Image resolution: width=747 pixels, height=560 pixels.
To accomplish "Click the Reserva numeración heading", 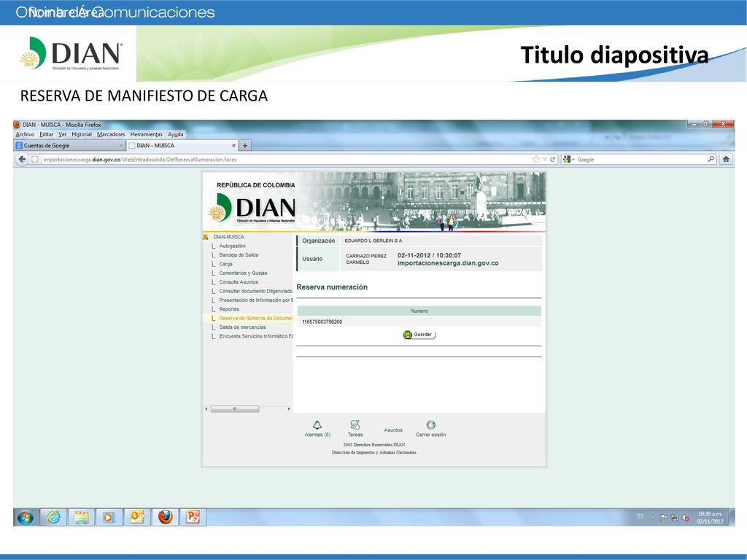I will [x=332, y=287].
